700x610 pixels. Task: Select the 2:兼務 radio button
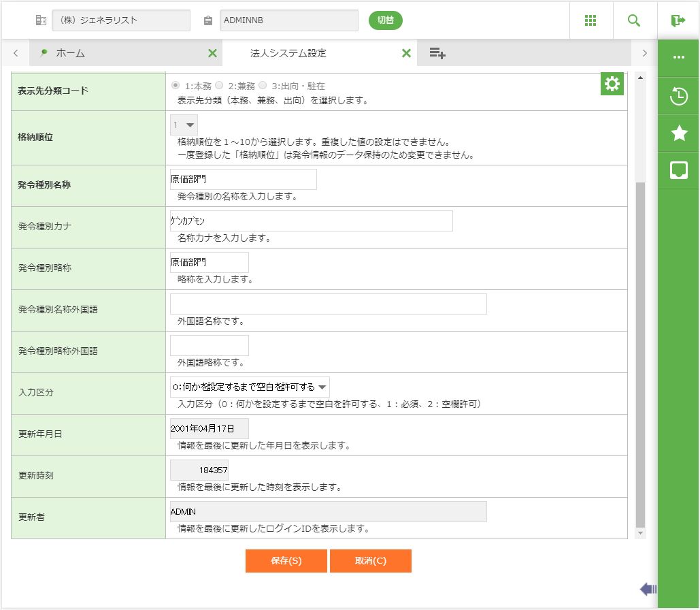pos(219,86)
